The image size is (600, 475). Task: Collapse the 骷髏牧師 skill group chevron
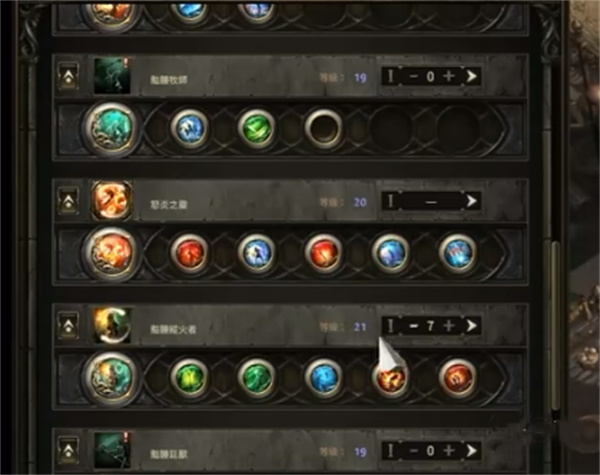[69, 76]
